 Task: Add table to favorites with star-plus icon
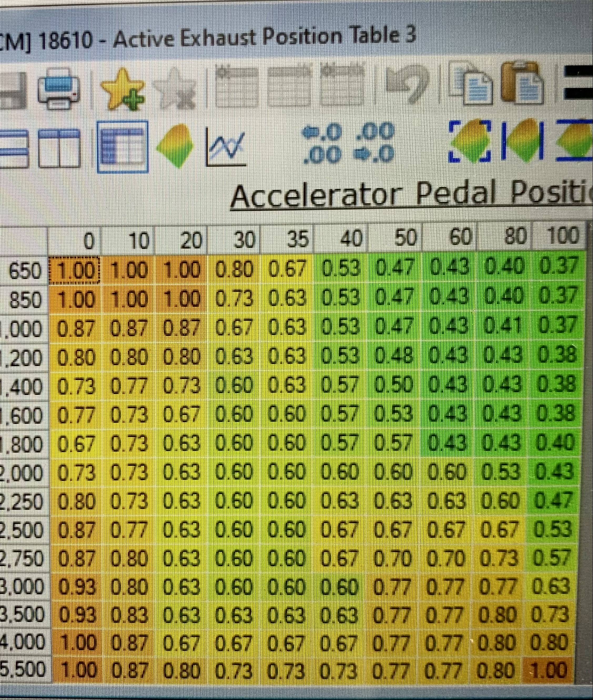pyautogui.click(x=123, y=89)
